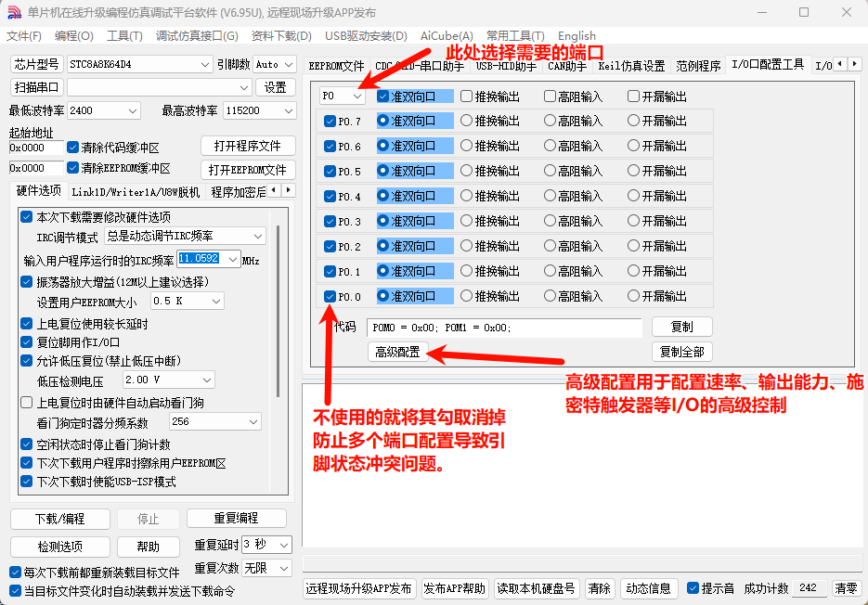Click 扫描串口 button
This screenshot has width=868, height=605.
click(36, 87)
